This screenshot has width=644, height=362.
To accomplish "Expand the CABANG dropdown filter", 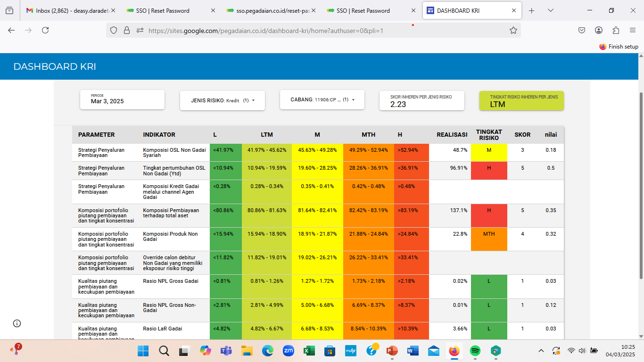I will coord(322,100).
